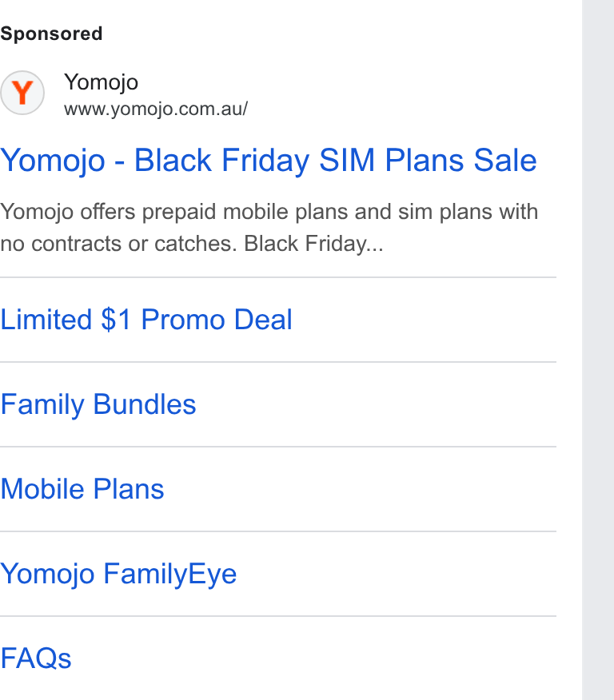The width and height of the screenshot is (614, 700).
Task: Visit the Yomojo FamilyEye link
Action: point(118,574)
